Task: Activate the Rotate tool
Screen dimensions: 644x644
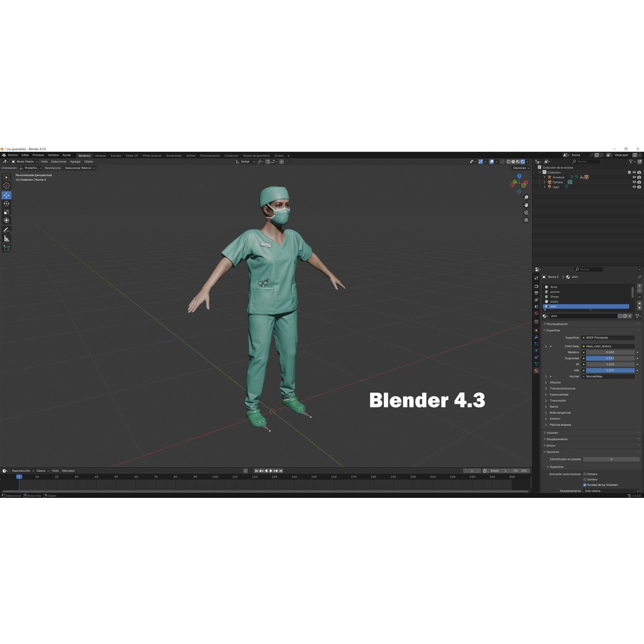Action: (6, 204)
